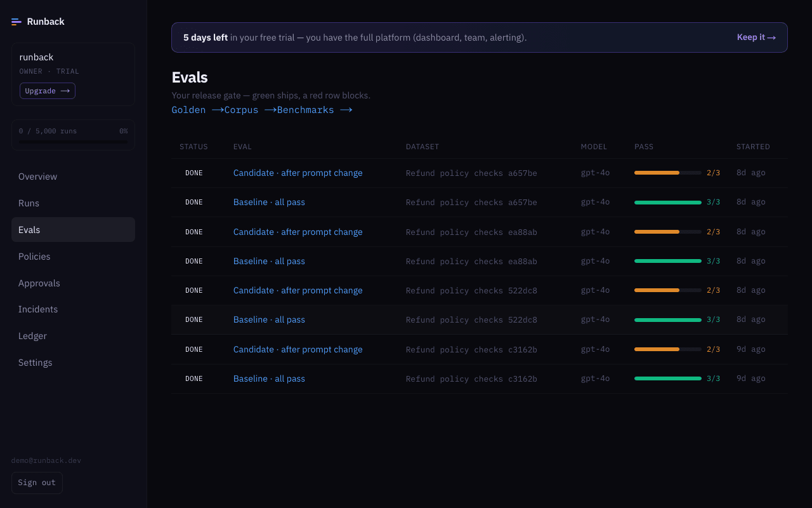Click the Sign out button
Viewport: 812px width, 508px height.
37,483
